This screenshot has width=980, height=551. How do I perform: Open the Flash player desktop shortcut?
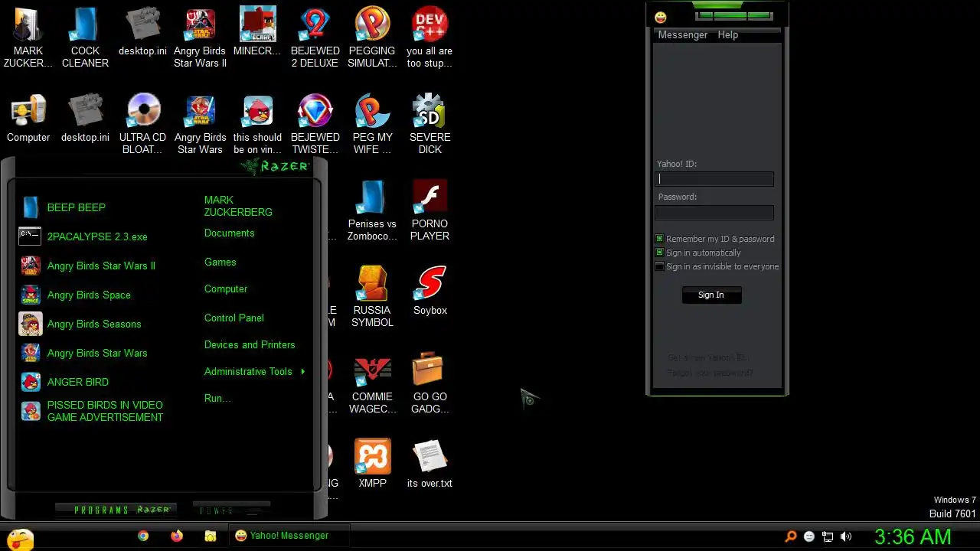click(430, 211)
